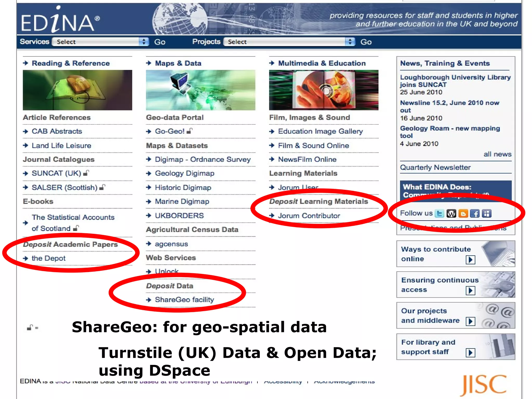532x399 pixels.
Task: Read Loughborough University Library joins SUNCAT news
Action: point(455,81)
